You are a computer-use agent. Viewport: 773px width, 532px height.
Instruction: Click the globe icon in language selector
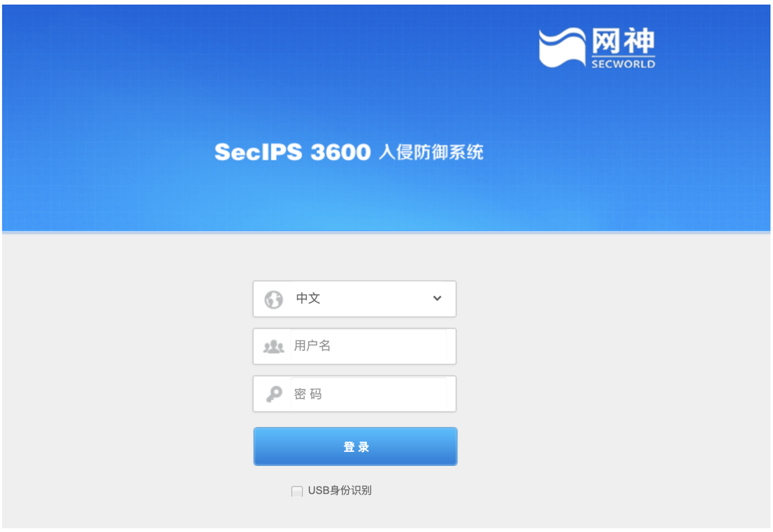(274, 299)
